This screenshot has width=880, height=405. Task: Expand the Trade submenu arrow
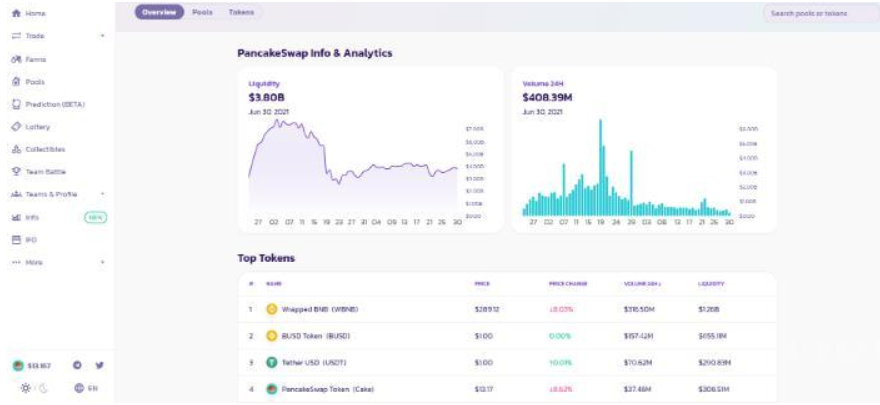point(103,36)
